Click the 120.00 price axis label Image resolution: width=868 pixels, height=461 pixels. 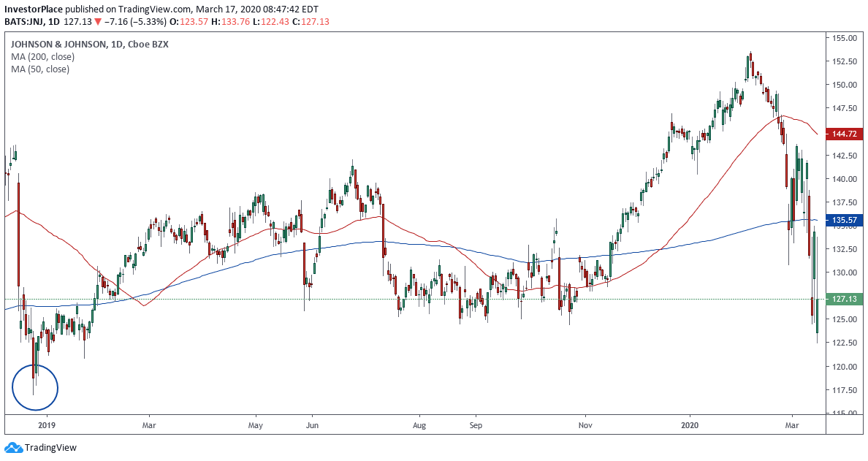click(x=845, y=366)
